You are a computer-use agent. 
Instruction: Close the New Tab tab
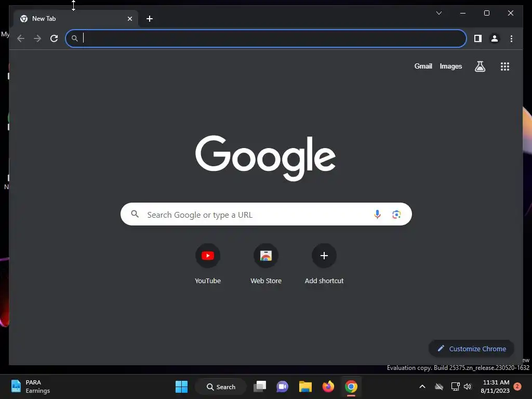[129, 19]
